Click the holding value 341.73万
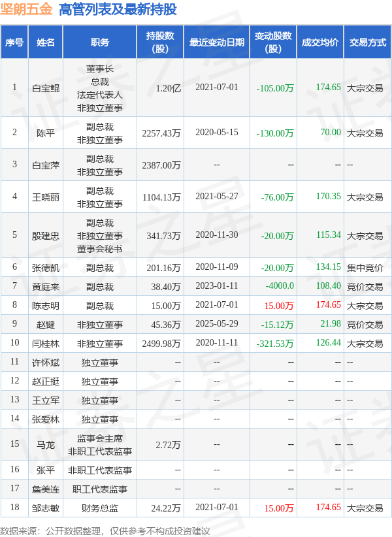The height and width of the screenshot is (537, 392). pyautogui.click(x=163, y=236)
